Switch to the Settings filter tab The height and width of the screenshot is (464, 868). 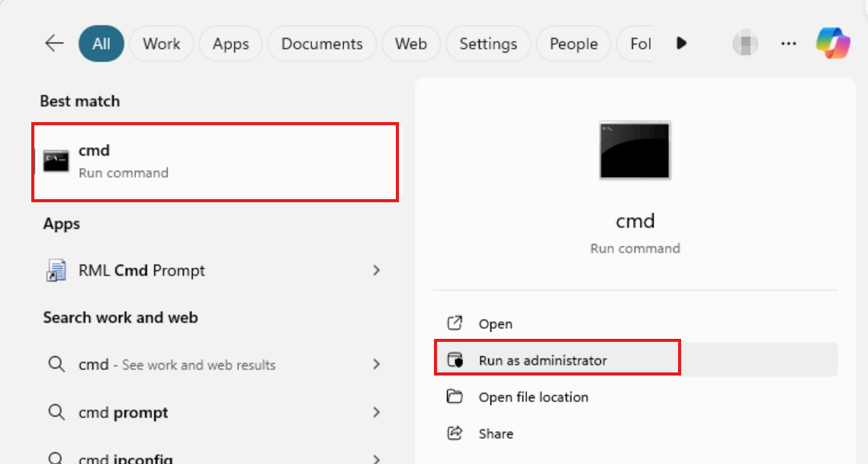[488, 43]
